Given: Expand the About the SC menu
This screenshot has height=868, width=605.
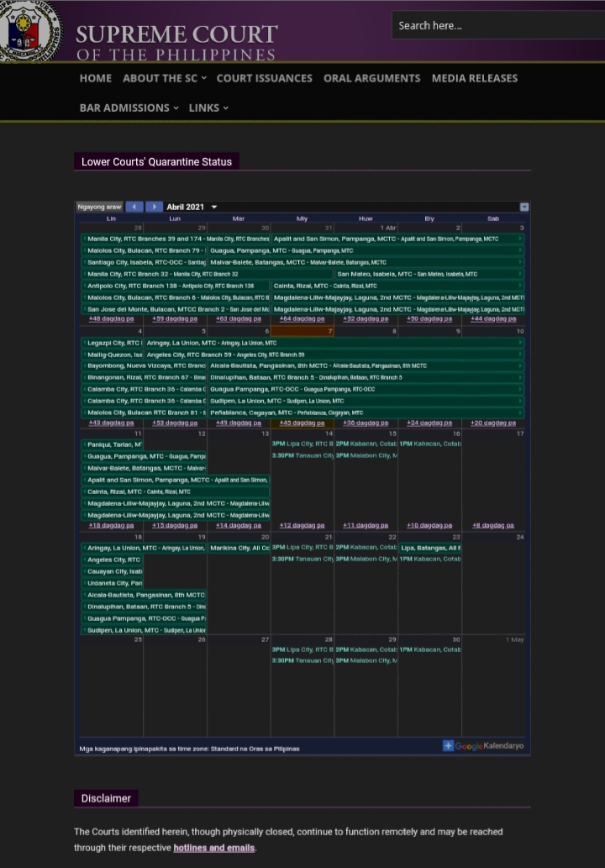Looking at the screenshot, I should pos(164,78).
